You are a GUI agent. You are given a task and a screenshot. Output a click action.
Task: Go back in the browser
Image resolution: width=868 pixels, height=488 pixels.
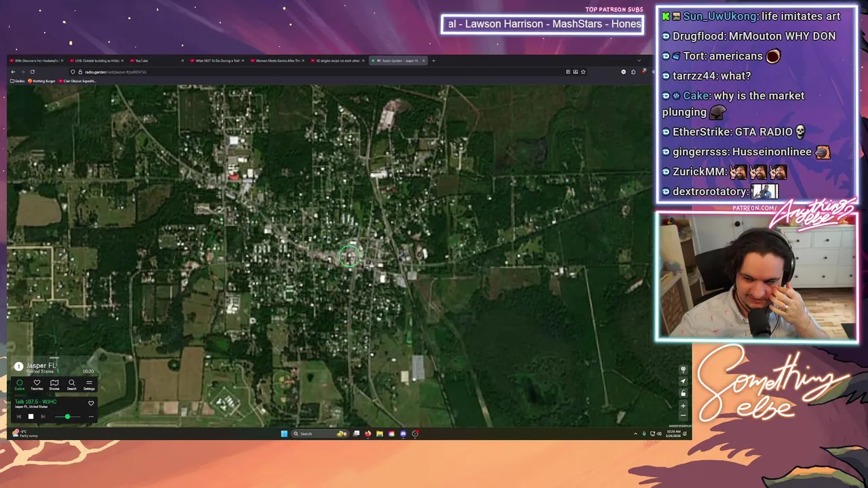tap(13, 72)
